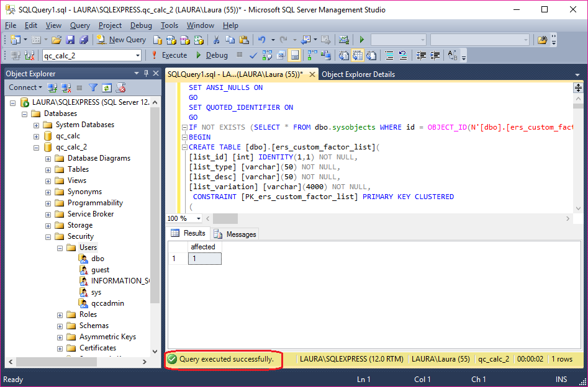Open Query Options from the toolbar
Screen dimensions: 588x387
click(x=281, y=55)
